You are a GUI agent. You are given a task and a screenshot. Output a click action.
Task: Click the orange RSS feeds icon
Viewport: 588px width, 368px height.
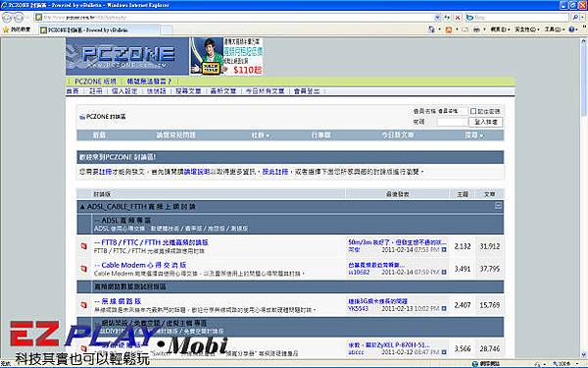448,29
